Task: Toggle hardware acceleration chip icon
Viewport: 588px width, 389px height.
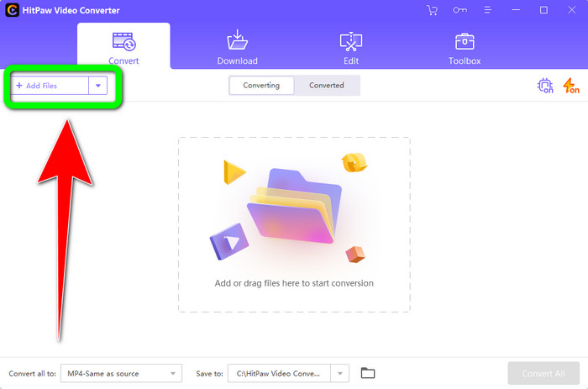Action: point(545,86)
